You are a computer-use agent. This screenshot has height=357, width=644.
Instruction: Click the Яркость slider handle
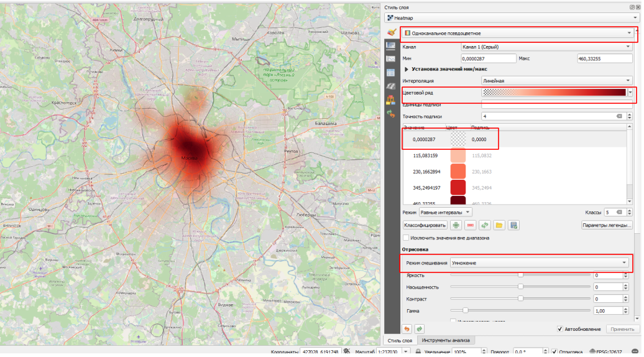point(520,275)
